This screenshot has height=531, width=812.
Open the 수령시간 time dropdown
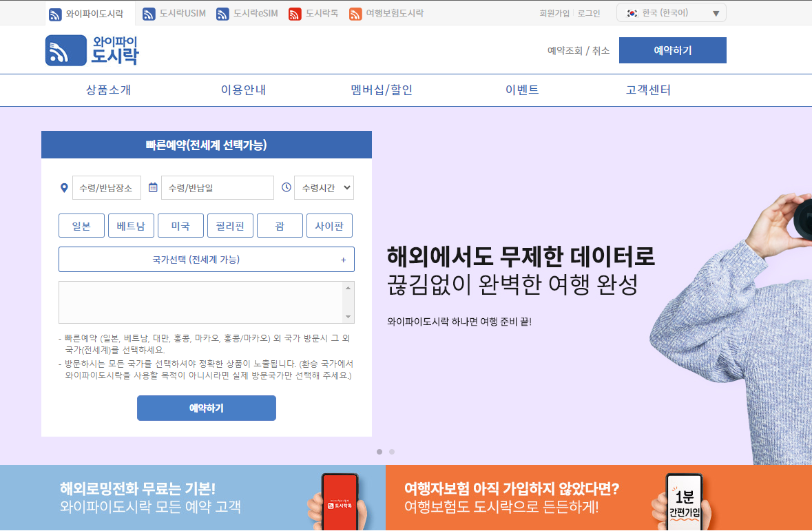(x=324, y=187)
